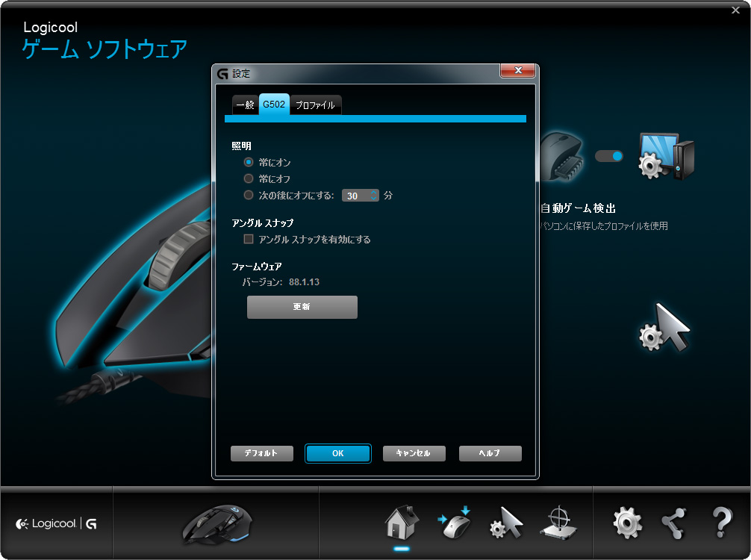Enable アングル スナップを有効にする checkbox
This screenshot has width=751, height=560.
point(248,239)
